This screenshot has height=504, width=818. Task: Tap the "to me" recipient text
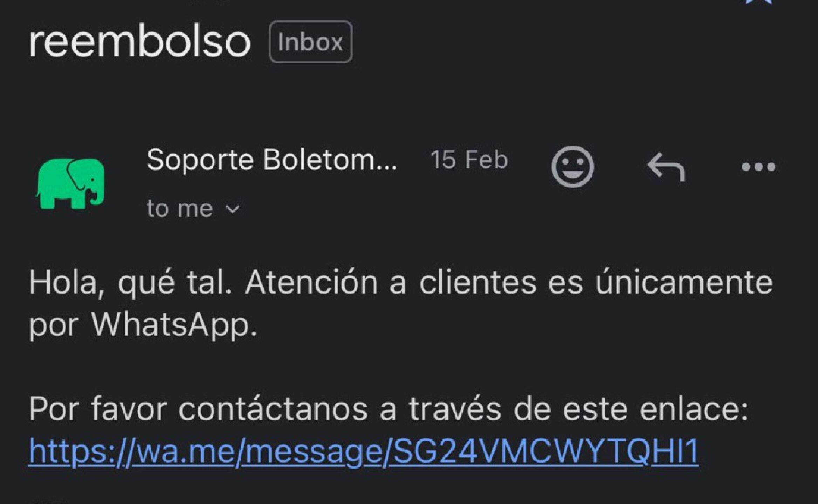(180, 209)
